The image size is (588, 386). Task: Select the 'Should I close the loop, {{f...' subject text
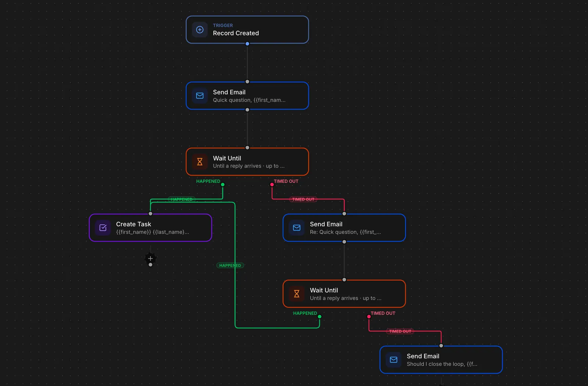tap(442, 364)
